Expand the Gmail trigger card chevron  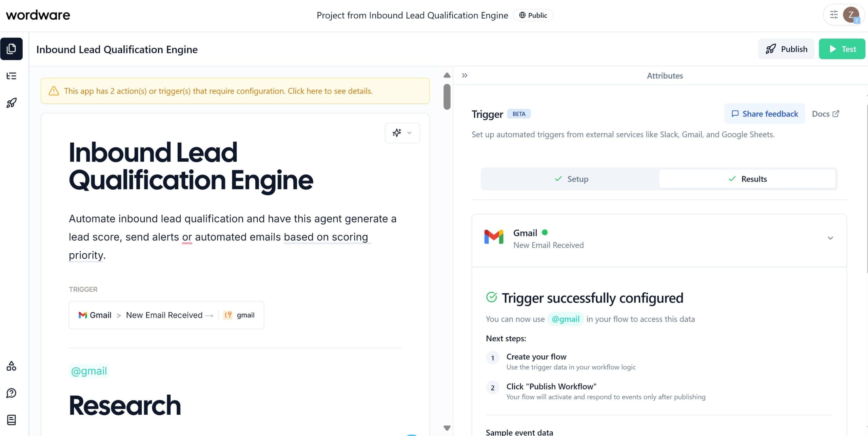click(x=830, y=238)
